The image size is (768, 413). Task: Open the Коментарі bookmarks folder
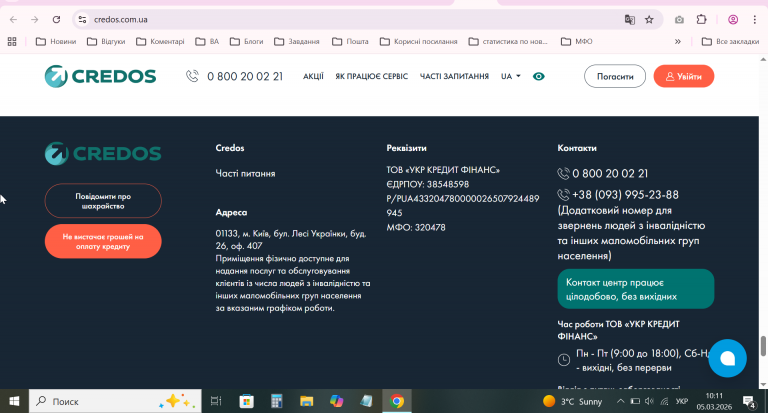[160, 42]
